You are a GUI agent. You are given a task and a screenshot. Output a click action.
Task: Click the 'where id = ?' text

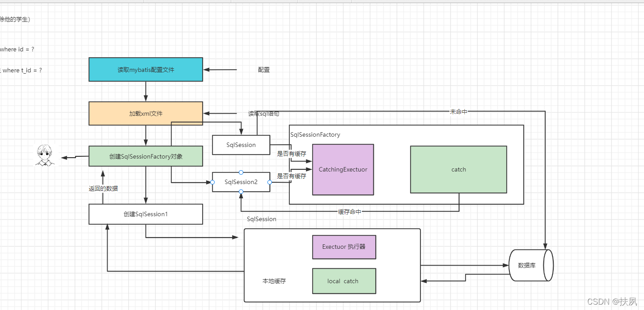point(17,49)
